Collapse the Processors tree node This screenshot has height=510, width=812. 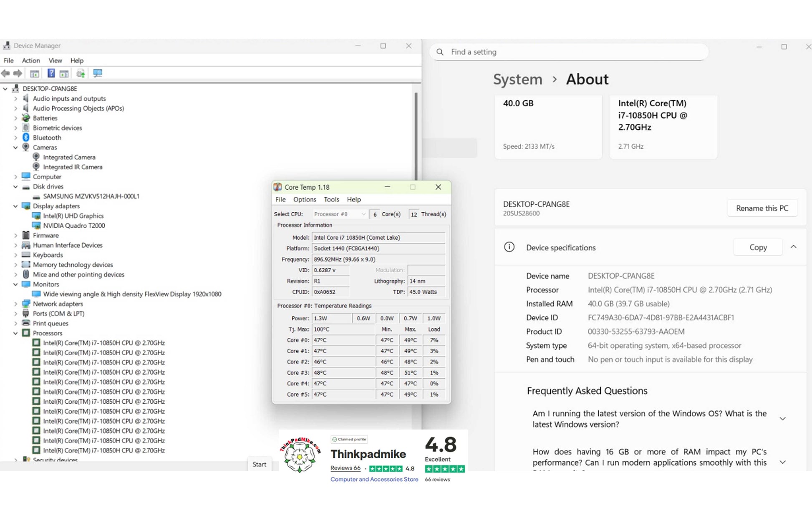[15, 333]
